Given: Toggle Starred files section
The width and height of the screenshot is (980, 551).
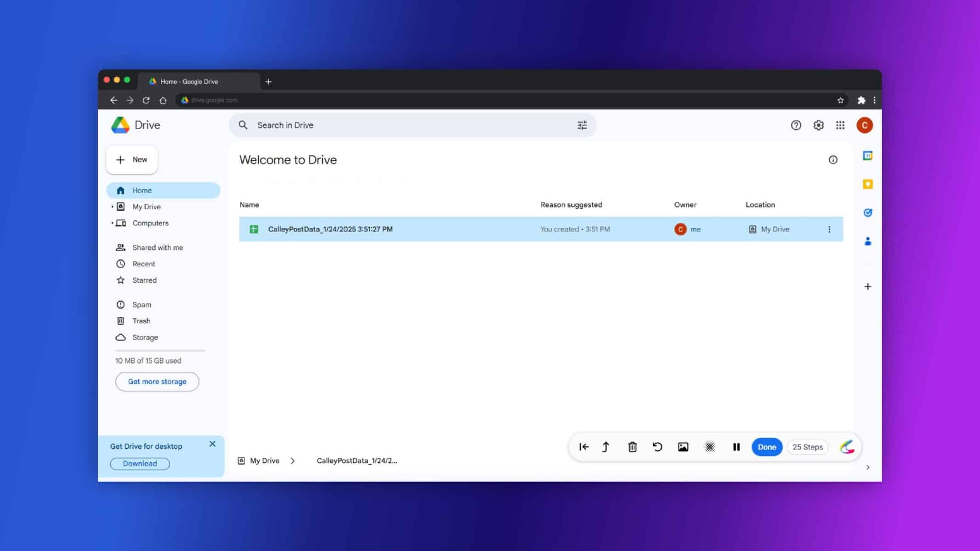Looking at the screenshot, I should click(144, 279).
